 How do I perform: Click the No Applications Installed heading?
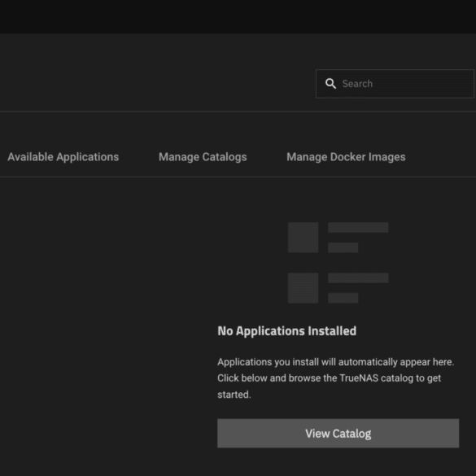click(287, 331)
